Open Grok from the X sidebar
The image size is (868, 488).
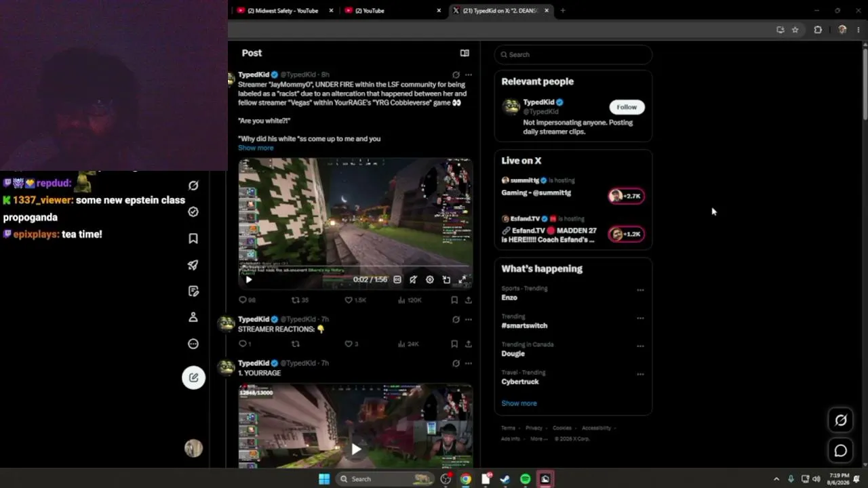pos(193,186)
